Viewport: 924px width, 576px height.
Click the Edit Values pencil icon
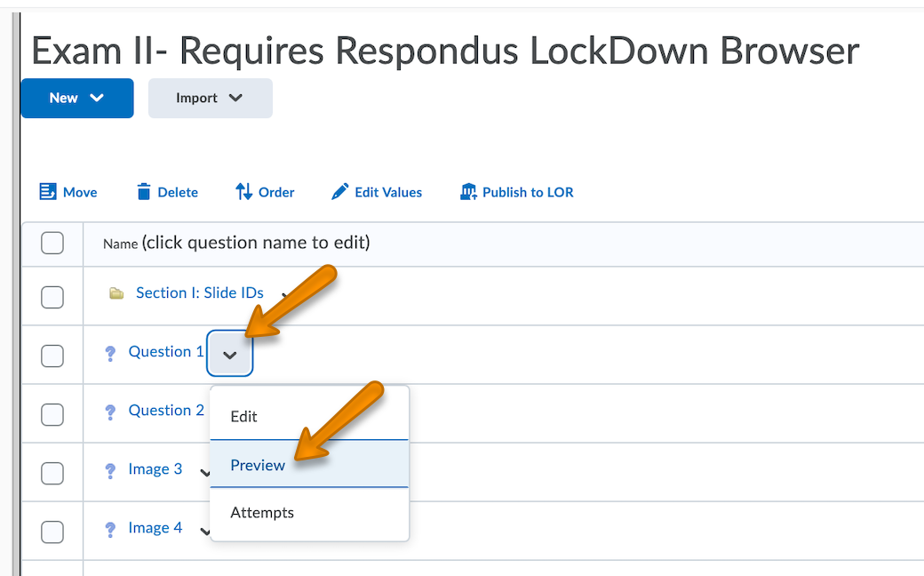pos(340,192)
